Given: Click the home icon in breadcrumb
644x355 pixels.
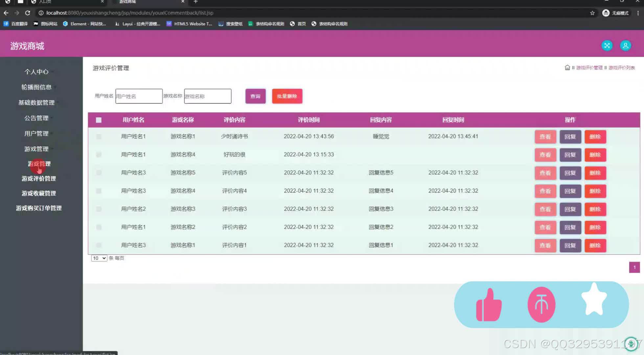Looking at the screenshot, I should click(x=567, y=68).
